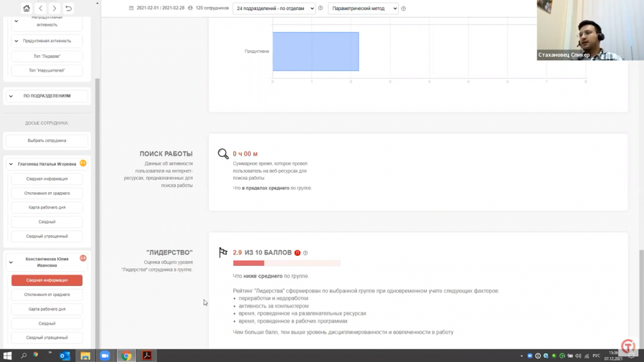Expand the ПО ПОДРАЗДЕЛЕНИЯМ section chevron
The width and height of the screenshot is (644, 362).
(11, 96)
